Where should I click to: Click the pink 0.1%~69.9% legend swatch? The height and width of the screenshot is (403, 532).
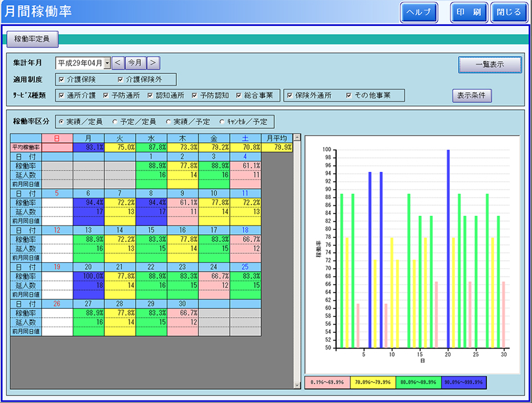pyautogui.click(x=327, y=382)
